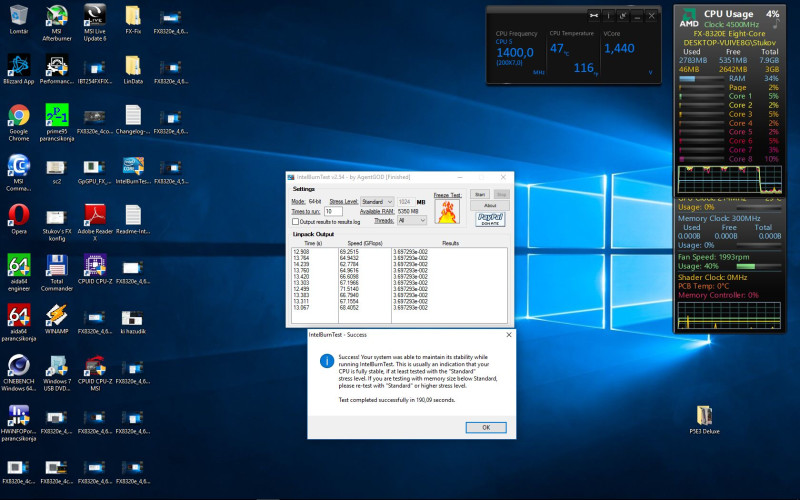Select the ki hazudik desktop icon
The width and height of the screenshot is (800, 500).
pyautogui.click(x=132, y=318)
